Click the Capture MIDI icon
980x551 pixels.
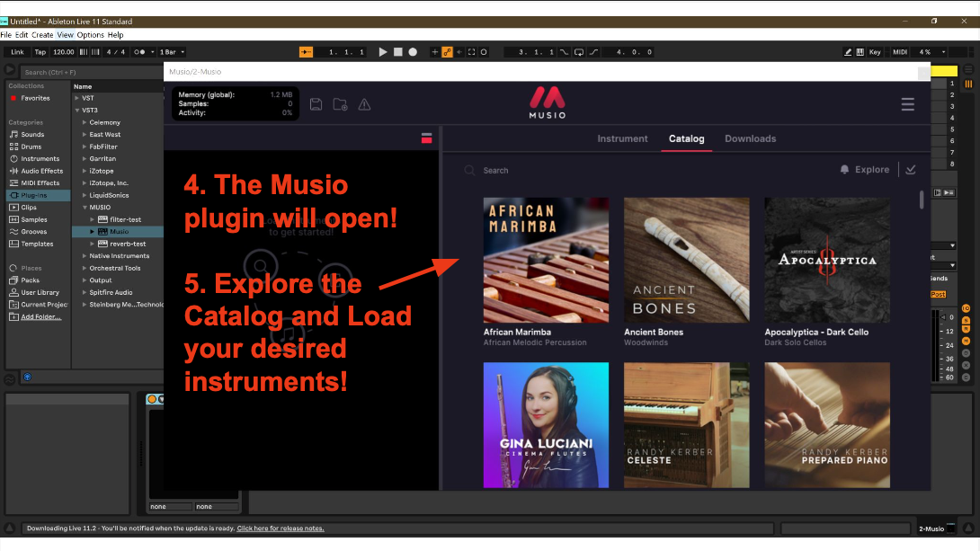point(471,52)
